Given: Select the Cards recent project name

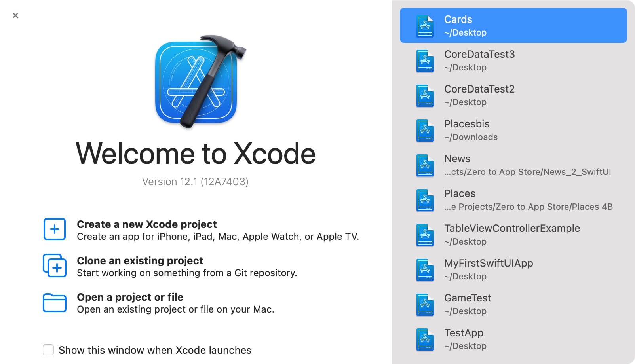Looking at the screenshot, I should (x=458, y=19).
